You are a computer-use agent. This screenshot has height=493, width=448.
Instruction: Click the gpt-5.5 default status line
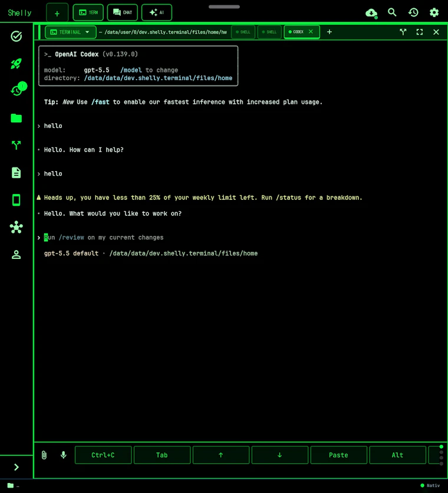click(x=151, y=254)
